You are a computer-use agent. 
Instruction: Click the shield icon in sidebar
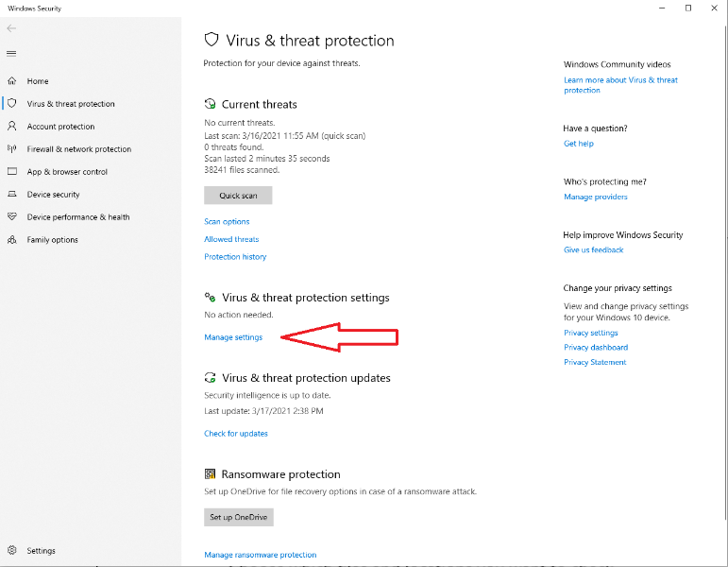(x=12, y=103)
